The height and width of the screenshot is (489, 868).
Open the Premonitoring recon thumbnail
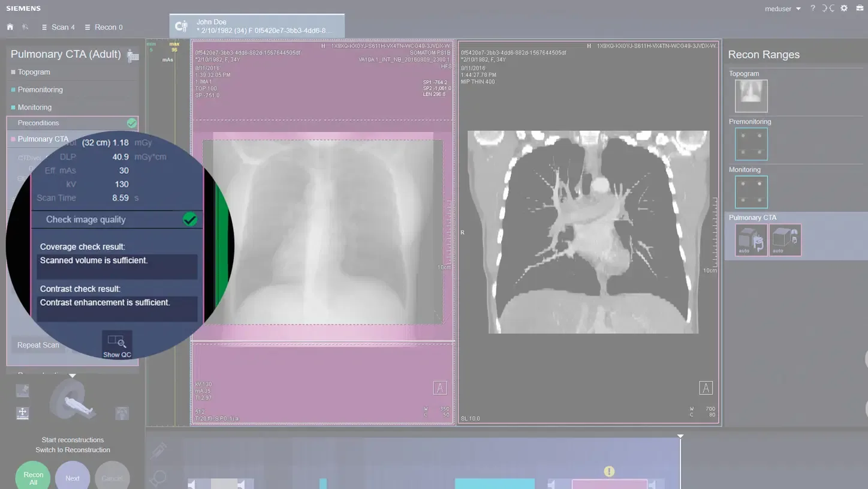tap(751, 144)
